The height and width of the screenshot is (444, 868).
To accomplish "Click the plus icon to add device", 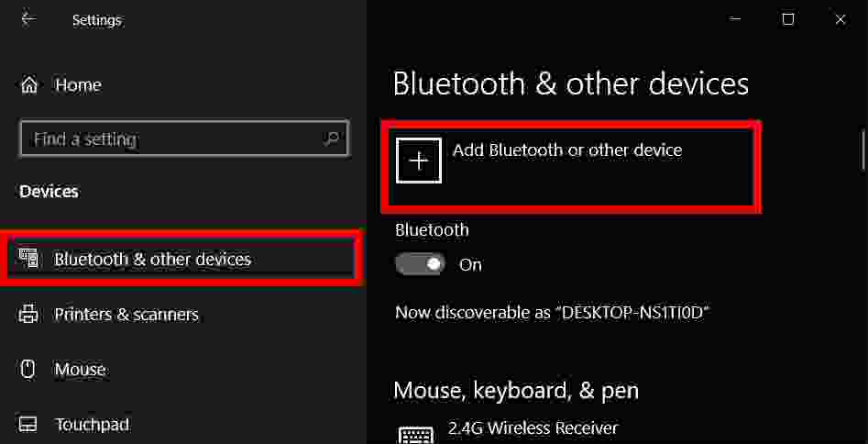I will pyautogui.click(x=419, y=161).
